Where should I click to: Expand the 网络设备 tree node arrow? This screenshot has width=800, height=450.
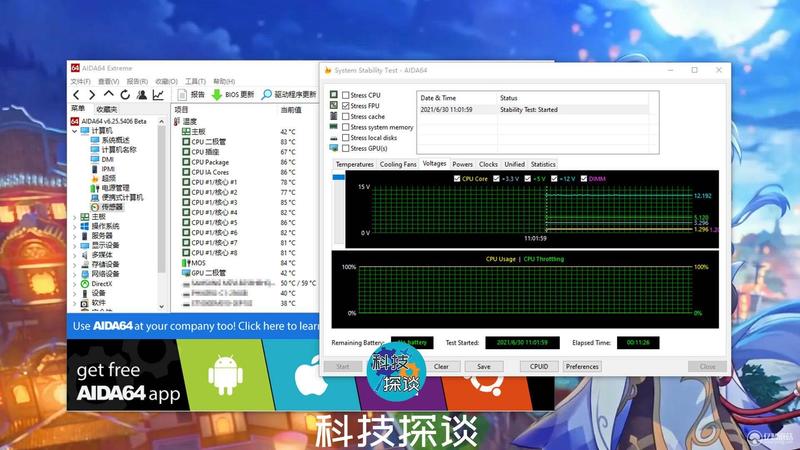(x=75, y=274)
